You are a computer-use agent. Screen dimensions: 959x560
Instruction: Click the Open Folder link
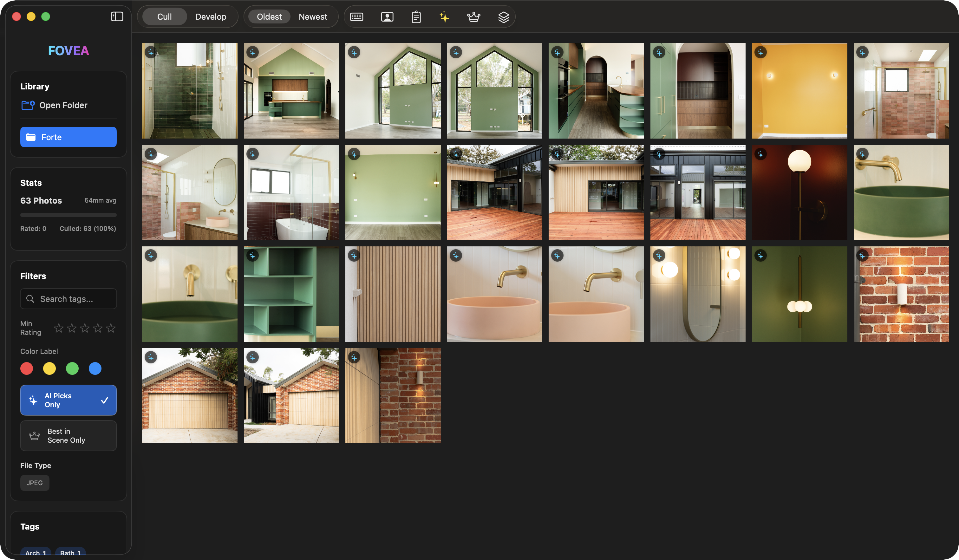click(63, 105)
